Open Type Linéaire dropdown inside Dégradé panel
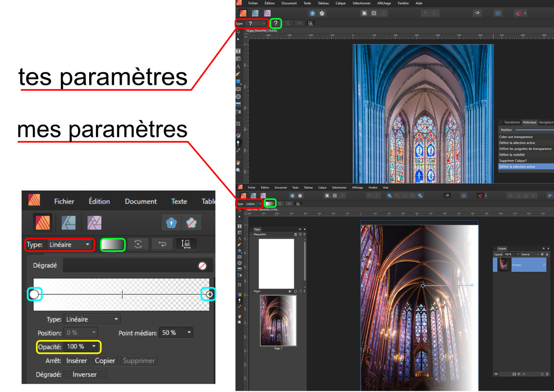The width and height of the screenshot is (554, 392). coord(92,319)
